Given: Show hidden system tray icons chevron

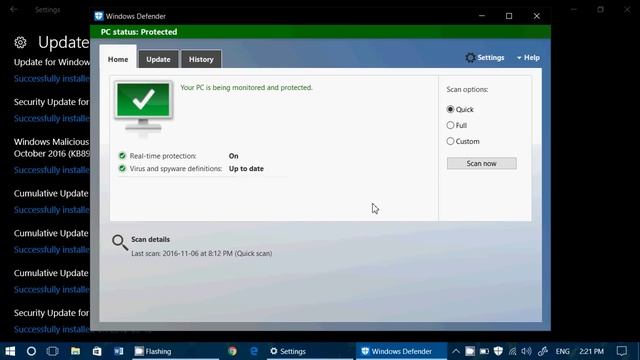Looking at the screenshot, I should [456, 351].
